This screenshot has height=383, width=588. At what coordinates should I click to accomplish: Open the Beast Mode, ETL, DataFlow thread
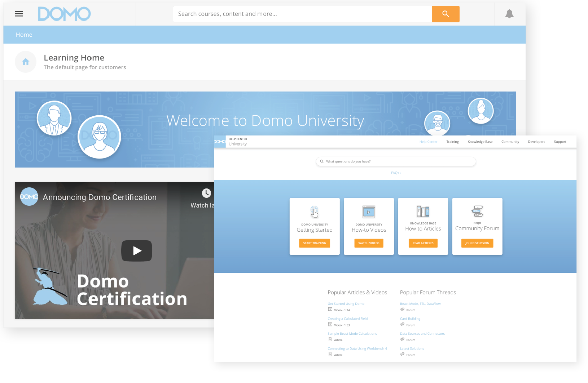(420, 303)
